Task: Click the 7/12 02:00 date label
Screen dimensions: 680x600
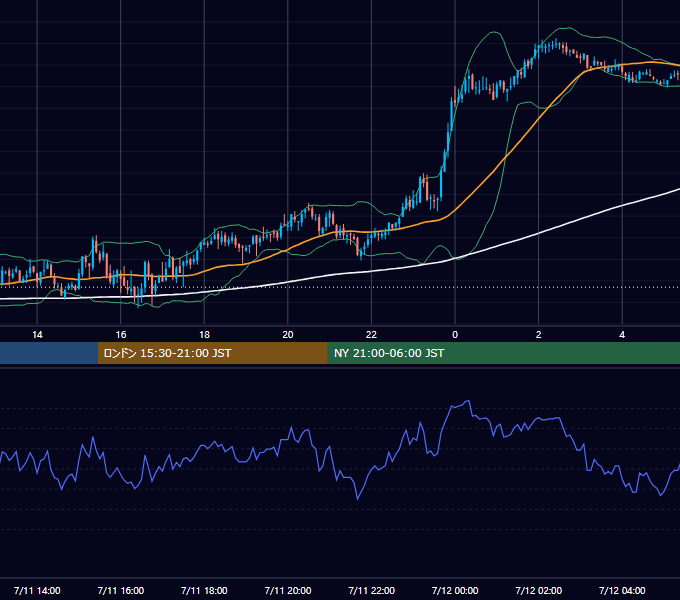Action: [x=538, y=590]
